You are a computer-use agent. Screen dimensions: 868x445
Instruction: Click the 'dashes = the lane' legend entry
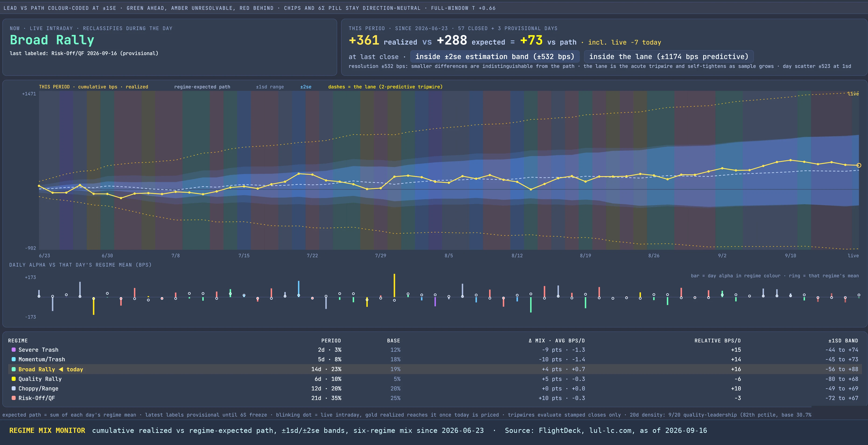[x=385, y=87]
